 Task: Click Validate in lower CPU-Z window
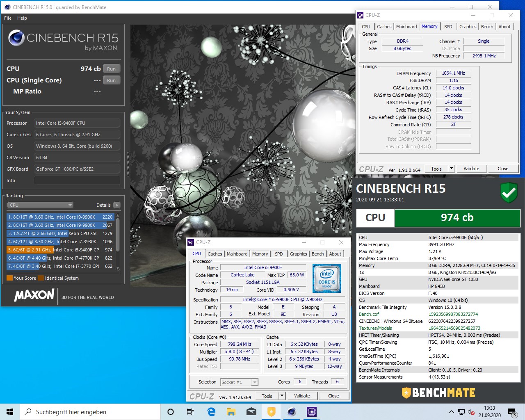[302, 396]
